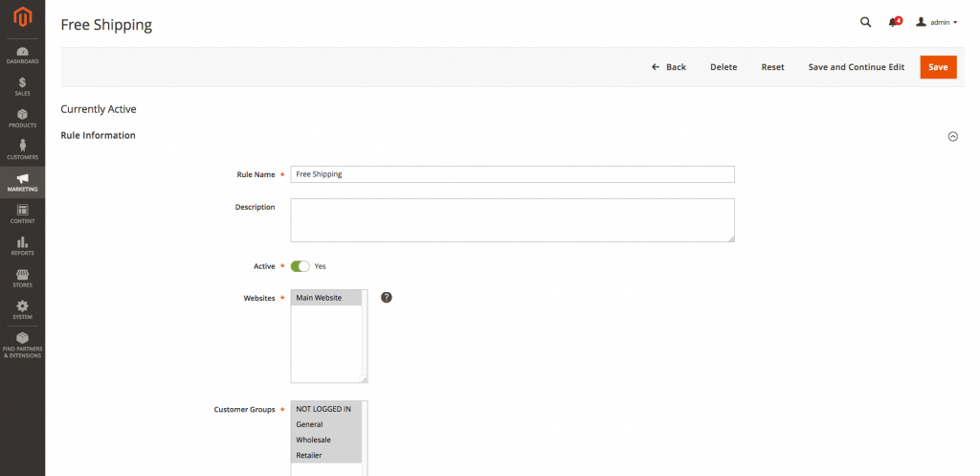Click the search magnifier icon

[x=865, y=22]
